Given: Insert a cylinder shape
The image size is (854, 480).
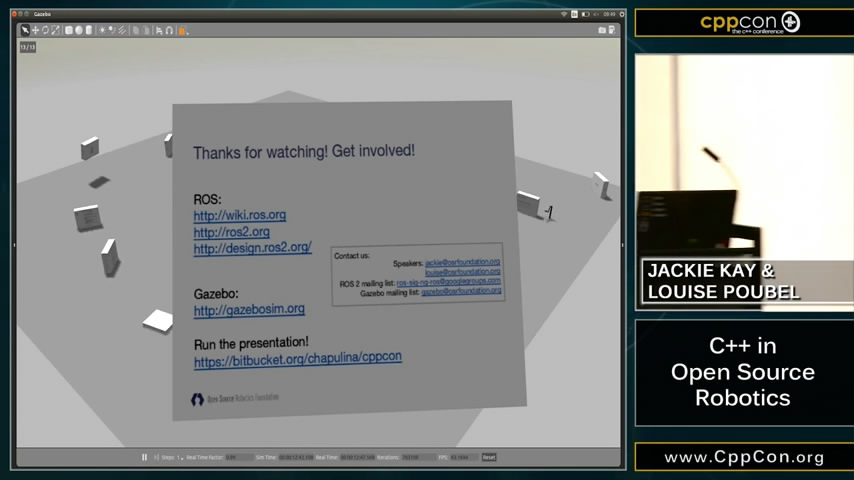Looking at the screenshot, I should tap(89, 31).
